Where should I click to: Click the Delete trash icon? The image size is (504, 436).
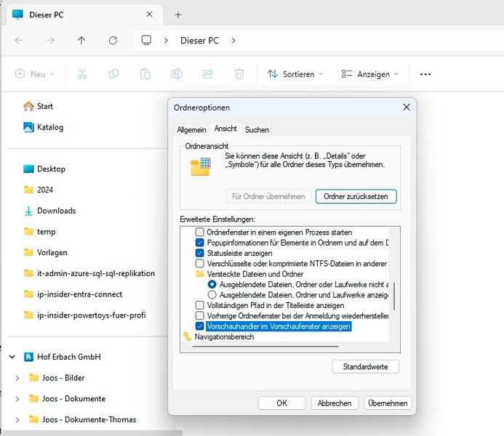239,74
